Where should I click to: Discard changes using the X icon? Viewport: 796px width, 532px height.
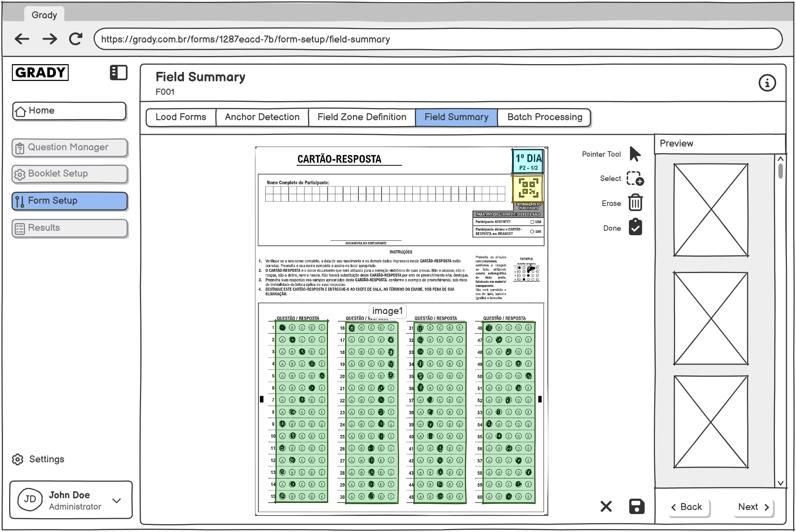(x=606, y=506)
